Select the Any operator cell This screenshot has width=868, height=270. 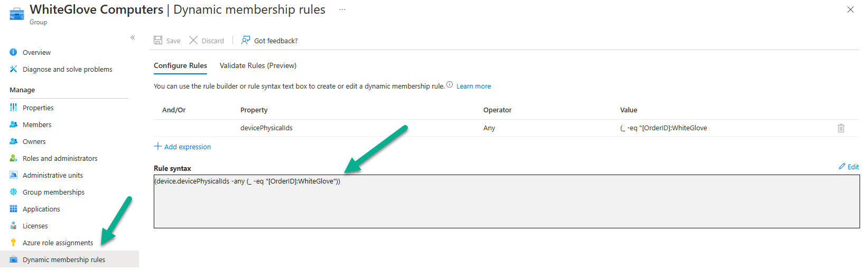pos(489,128)
